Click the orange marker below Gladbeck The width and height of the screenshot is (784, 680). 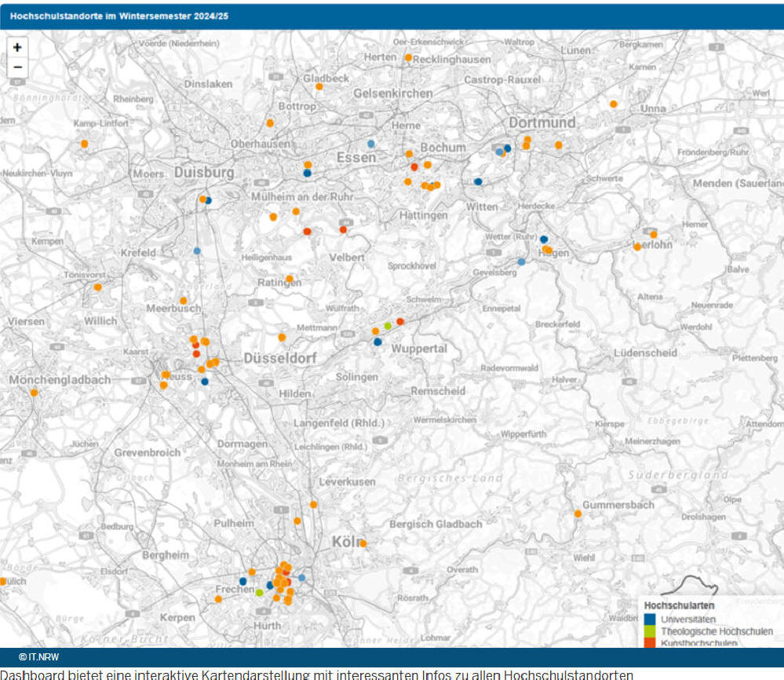click(x=319, y=86)
